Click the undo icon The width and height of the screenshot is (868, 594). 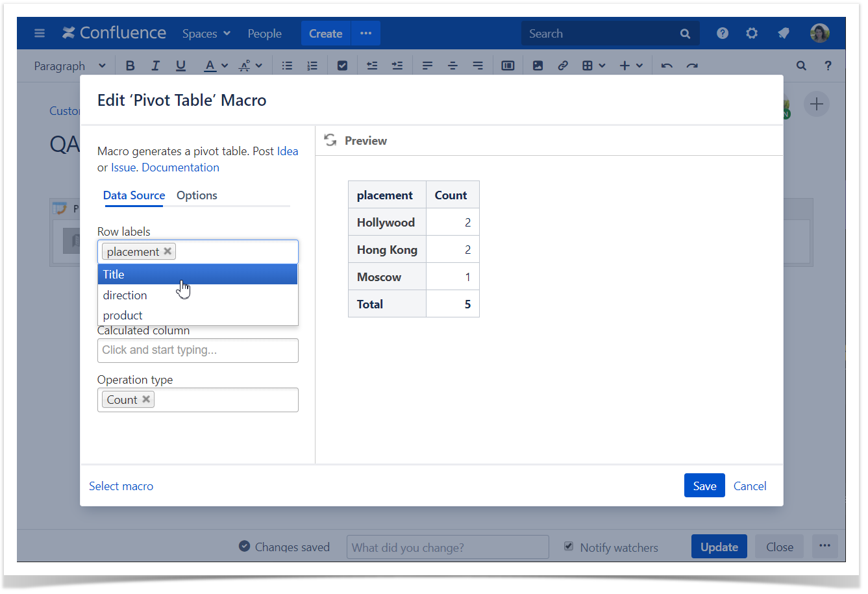tap(667, 65)
